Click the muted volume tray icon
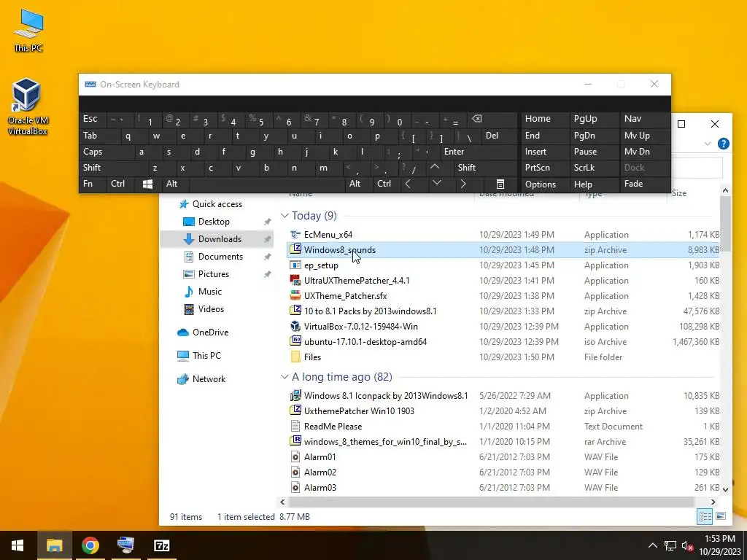Image resolution: width=747 pixels, height=560 pixels. [687, 545]
